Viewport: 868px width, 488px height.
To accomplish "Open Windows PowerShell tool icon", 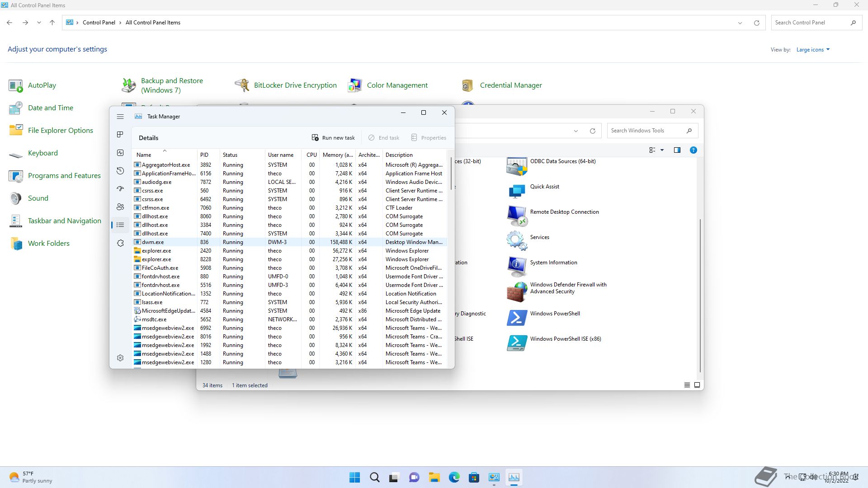I will coord(517,318).
